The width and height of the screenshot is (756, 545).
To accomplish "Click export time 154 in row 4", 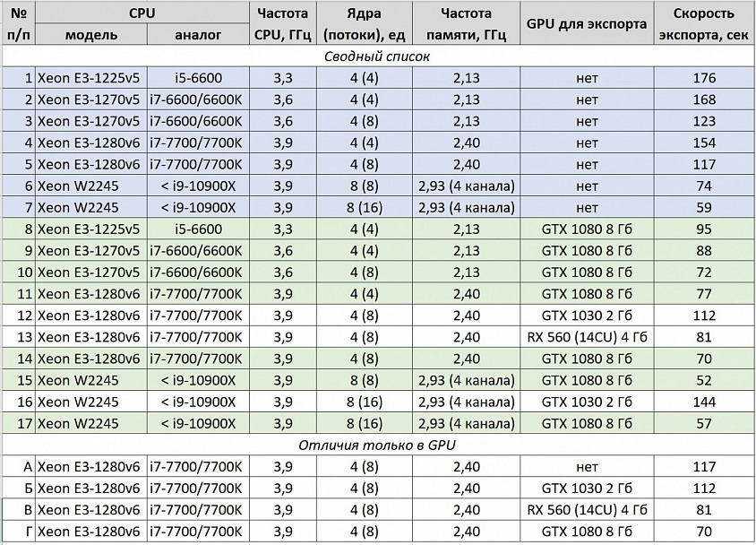I will [704, 143].
